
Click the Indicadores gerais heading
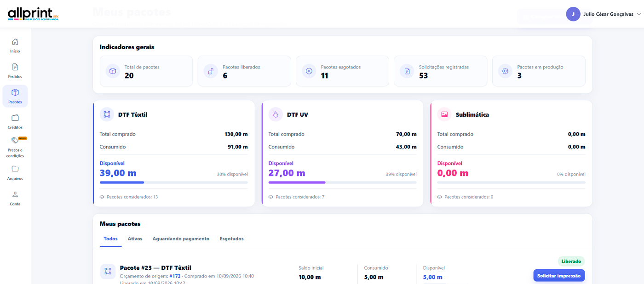127,47
